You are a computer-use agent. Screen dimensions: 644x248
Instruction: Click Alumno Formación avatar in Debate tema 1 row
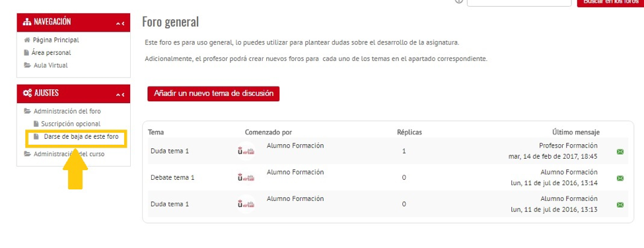pos(246,177)
